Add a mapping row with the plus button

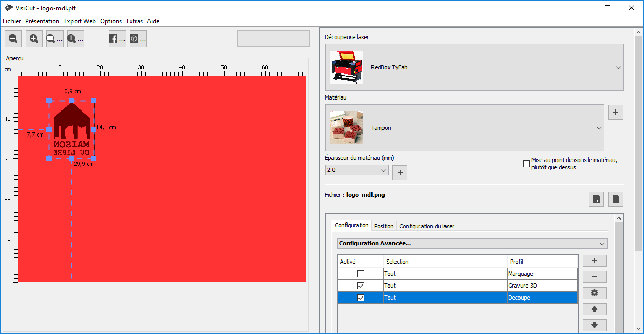[595, 261]
